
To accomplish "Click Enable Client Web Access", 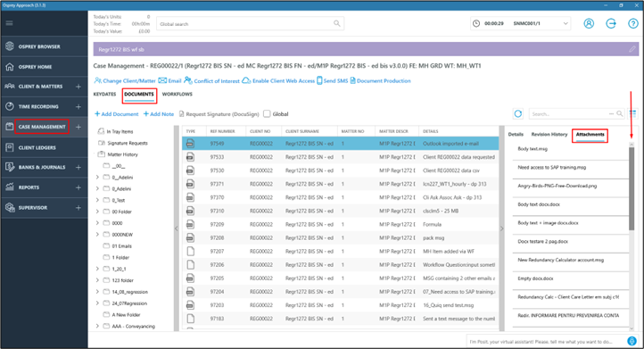I will 278,80.
